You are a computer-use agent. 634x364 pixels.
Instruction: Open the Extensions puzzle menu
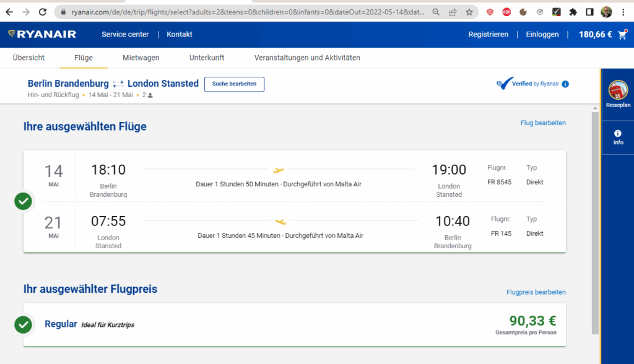573,12
